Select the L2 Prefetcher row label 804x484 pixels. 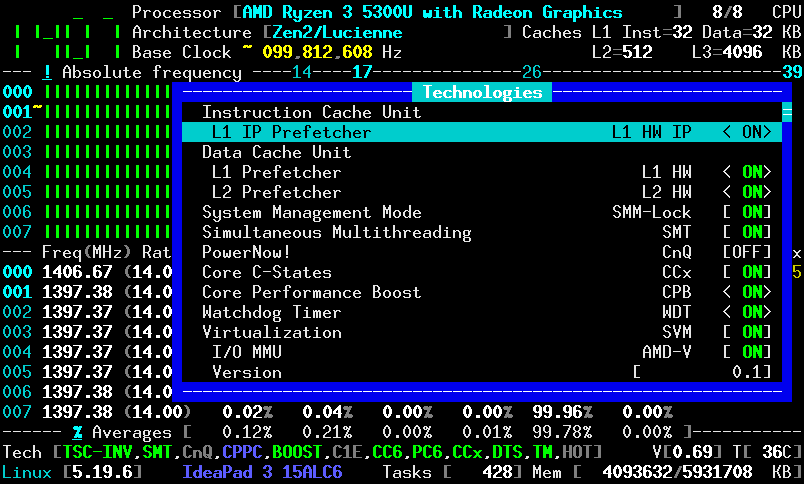coord(276,192)
